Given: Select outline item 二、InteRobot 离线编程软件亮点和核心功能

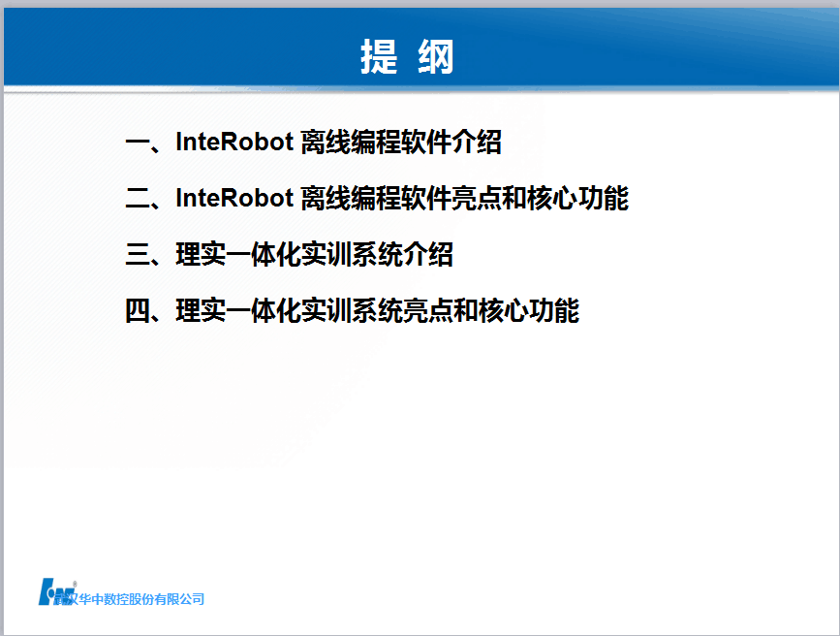Looking at the screenshot, I should coord(377,199).
